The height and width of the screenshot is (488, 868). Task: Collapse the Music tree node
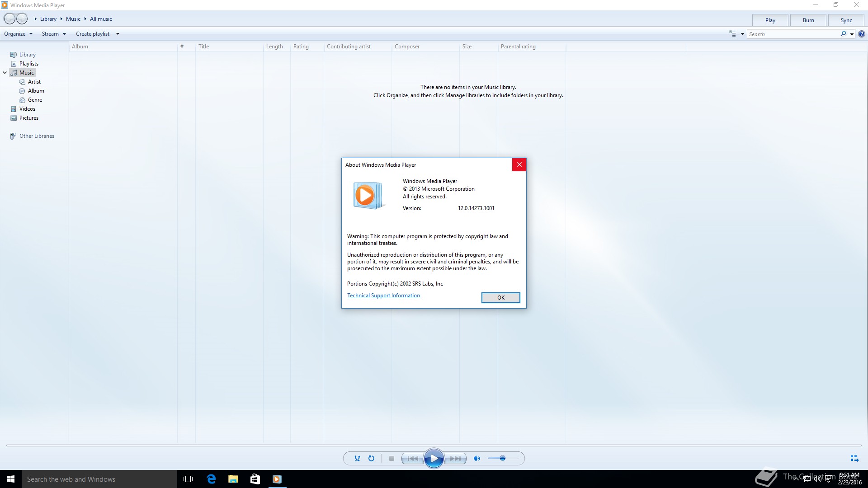pos(5,73)
